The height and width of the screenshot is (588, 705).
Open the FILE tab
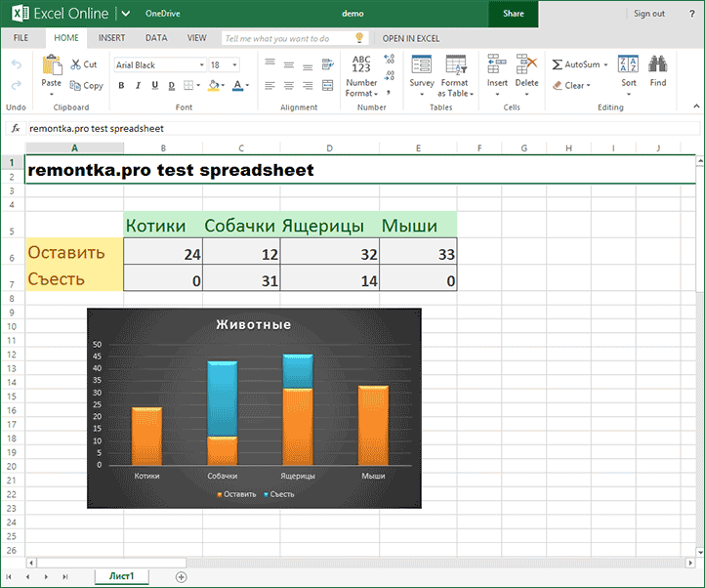[21, 38]
